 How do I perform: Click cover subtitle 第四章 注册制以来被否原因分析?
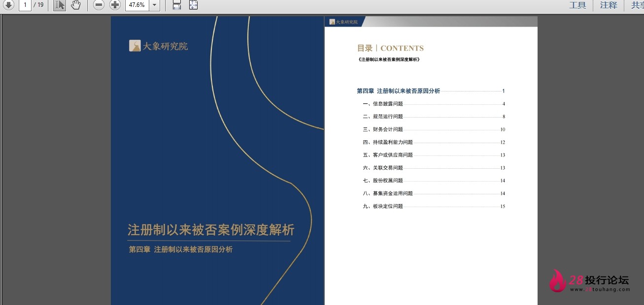[180, 249]
